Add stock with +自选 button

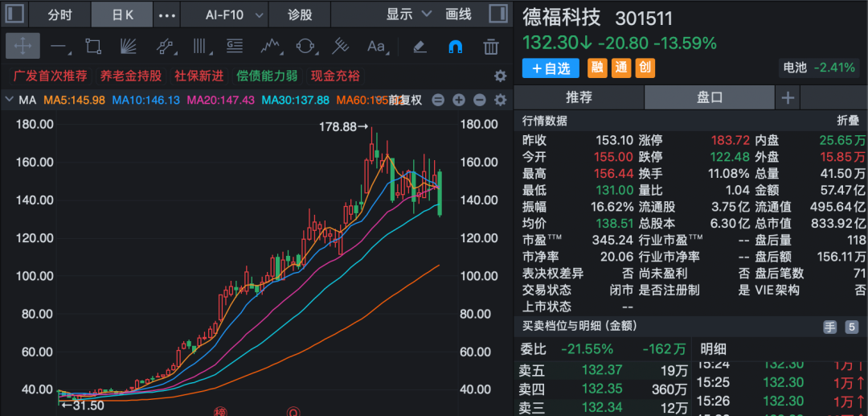pos(551,68)
